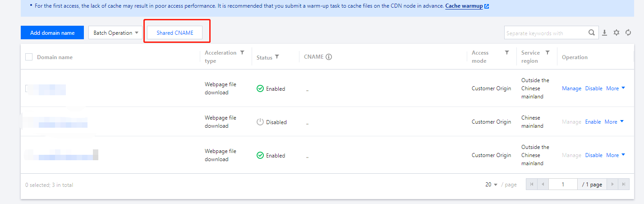Image resolution: width=644 pixels, height=204 pixels.
Task: Expand the Batch Operation dropdown
Action: [115, 33]
